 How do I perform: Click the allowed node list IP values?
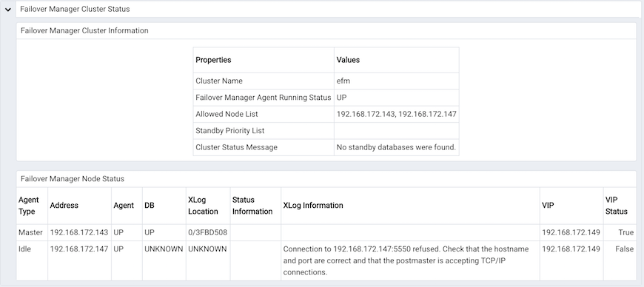pyautogui.click(x=396, y=114)
